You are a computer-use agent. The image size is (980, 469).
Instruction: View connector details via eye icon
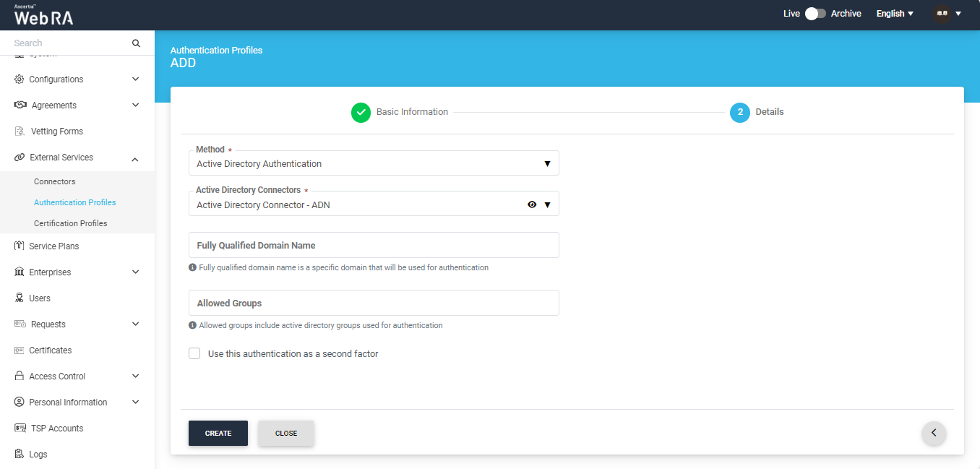(x=532, y=205)
